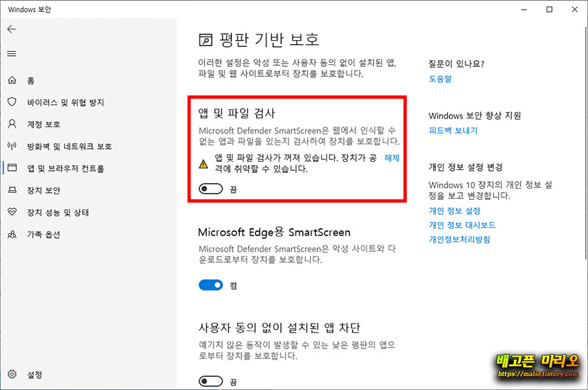This screenshot has width=588, height=390.
Task: Click the gear icon for settings
Action: [12, 374]
